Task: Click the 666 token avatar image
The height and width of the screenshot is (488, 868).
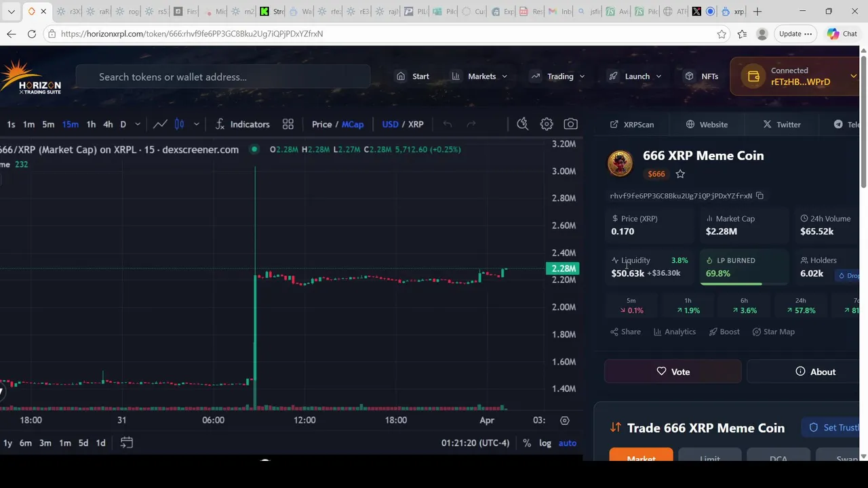Action: [x=620, y=163]
